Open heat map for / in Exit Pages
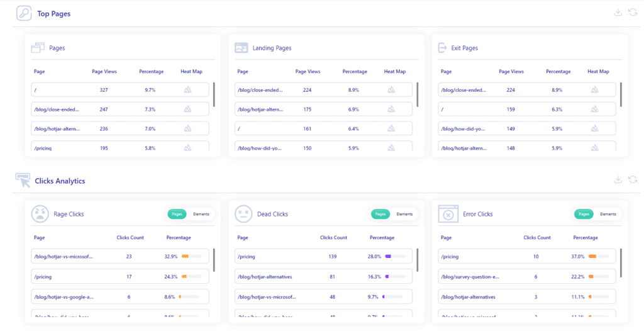644x331 pixels. [594, 109]
